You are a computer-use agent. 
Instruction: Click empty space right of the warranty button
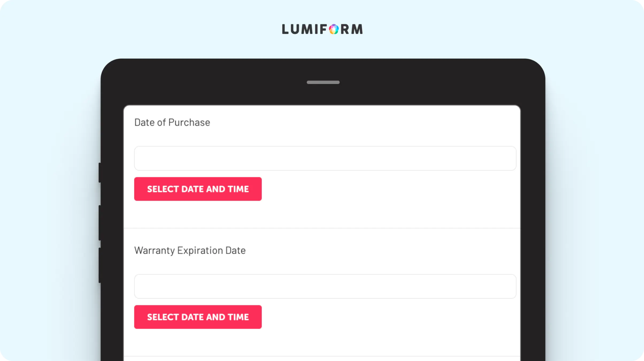pyautogui.click(x=390, y=317)
